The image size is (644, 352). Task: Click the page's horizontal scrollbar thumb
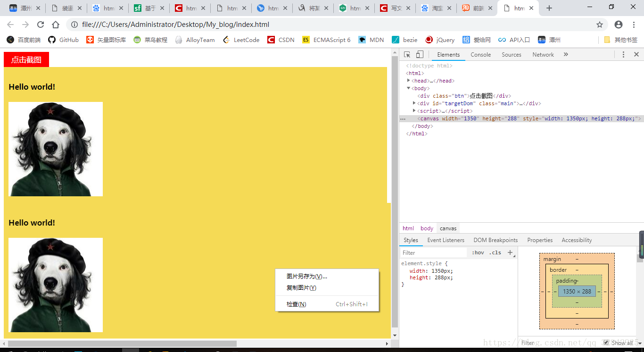pos(123,344)
